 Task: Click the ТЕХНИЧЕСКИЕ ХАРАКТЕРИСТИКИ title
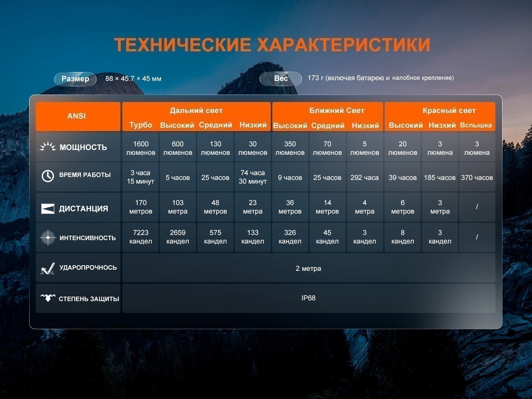click(272, 45)
